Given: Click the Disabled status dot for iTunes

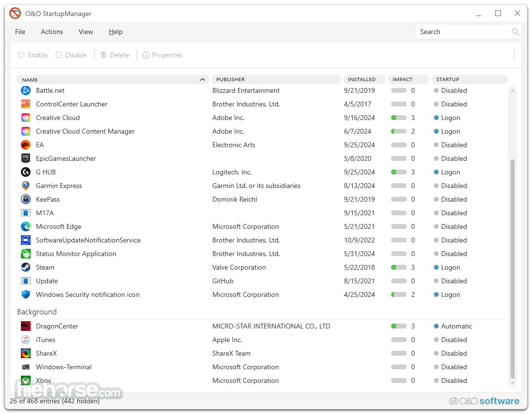Looking at the screenshot, I should (x=436, y=340).
